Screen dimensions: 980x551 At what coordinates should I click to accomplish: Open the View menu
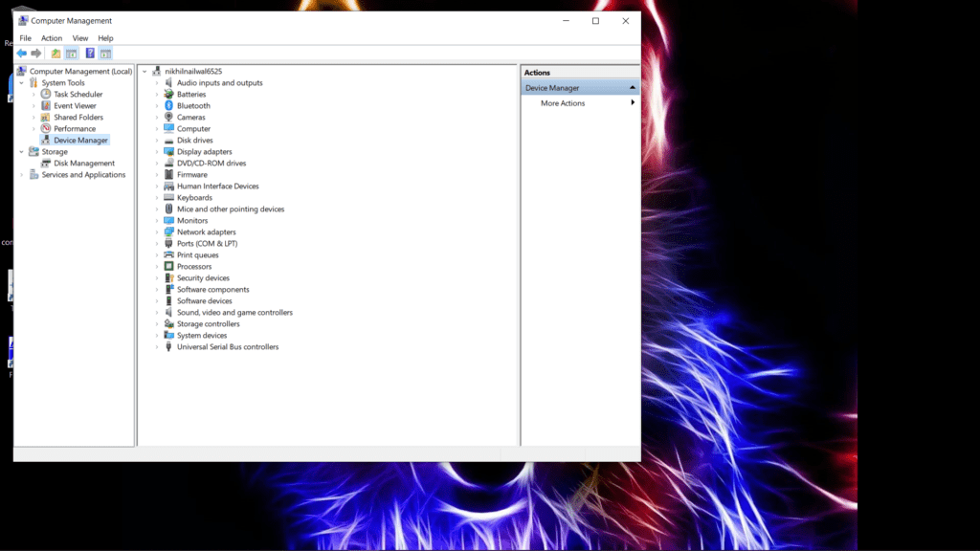[x=80, y=38]
